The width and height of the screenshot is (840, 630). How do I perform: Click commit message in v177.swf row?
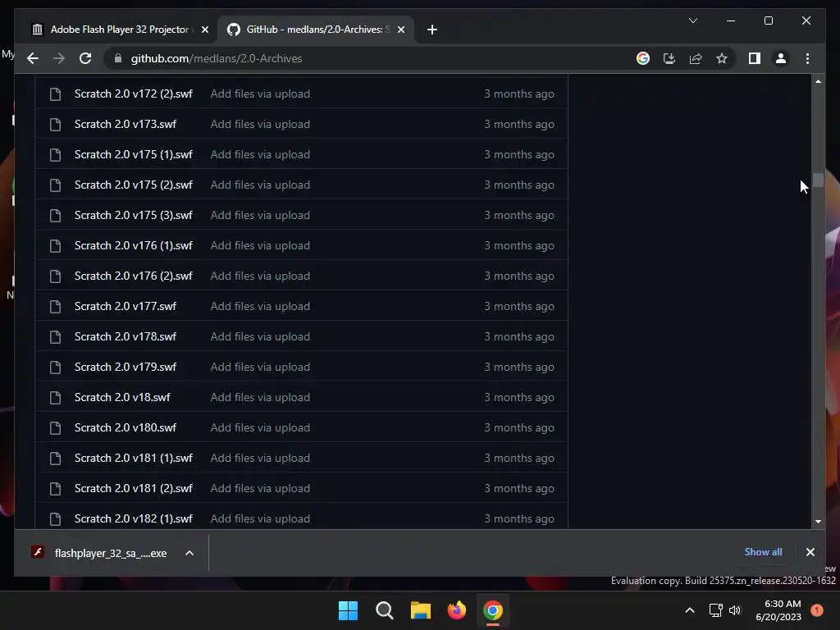pyautogui.click(x=260, y=307)
